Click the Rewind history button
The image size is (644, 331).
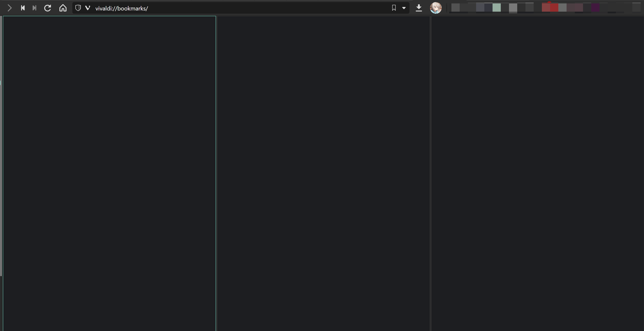(23, 8)
